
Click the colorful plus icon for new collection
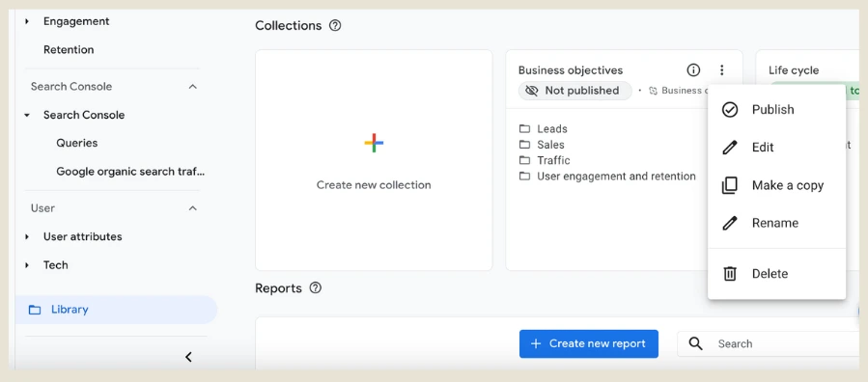374,143
